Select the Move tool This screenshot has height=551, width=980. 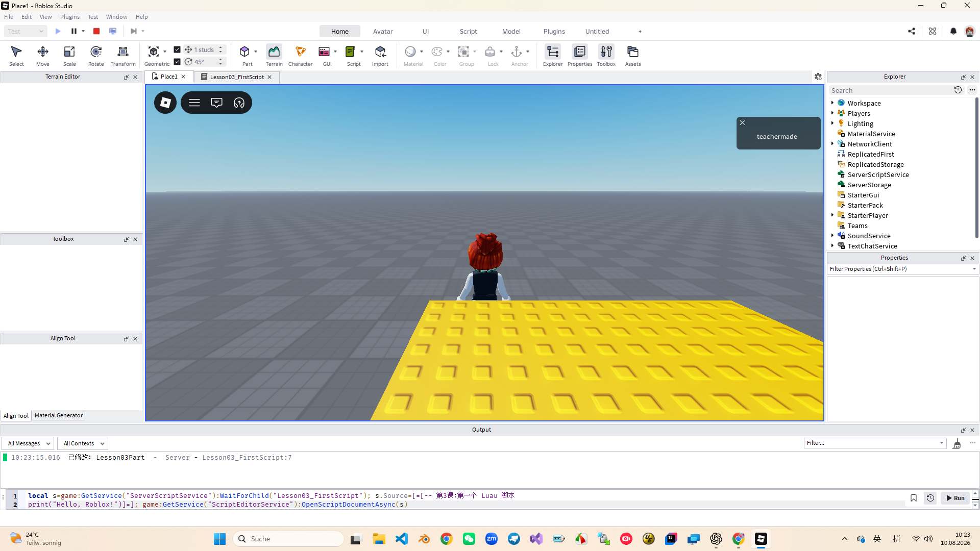coord(43,56)
